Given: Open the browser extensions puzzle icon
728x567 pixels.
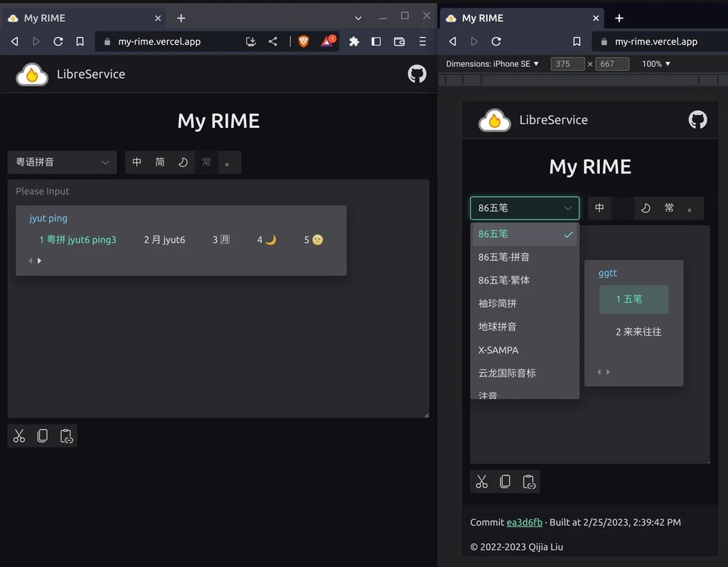Looking at the screenshot, I should [x=354, y=42].
